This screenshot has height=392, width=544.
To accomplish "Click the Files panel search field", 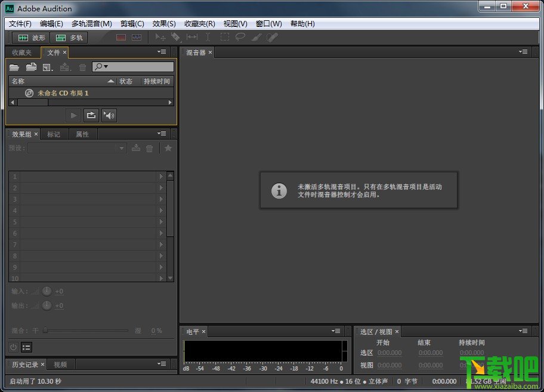I will point(133,67).
